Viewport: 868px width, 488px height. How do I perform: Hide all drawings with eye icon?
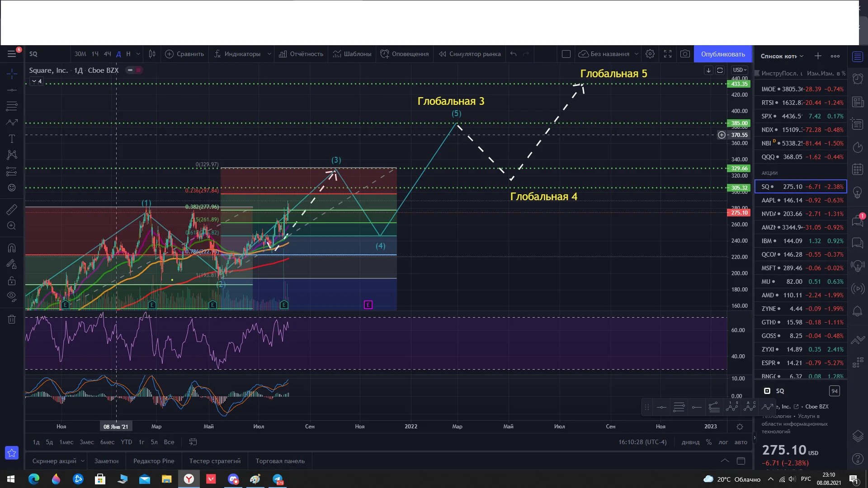[12, 296]
